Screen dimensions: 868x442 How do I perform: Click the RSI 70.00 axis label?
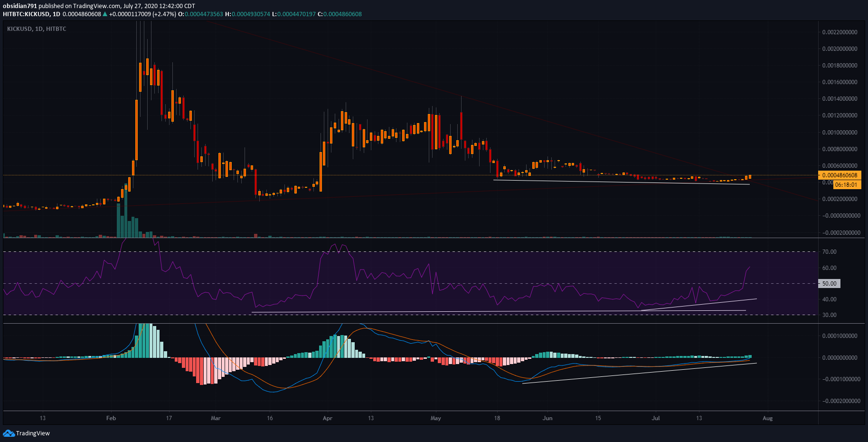click(x=830, y=252)
